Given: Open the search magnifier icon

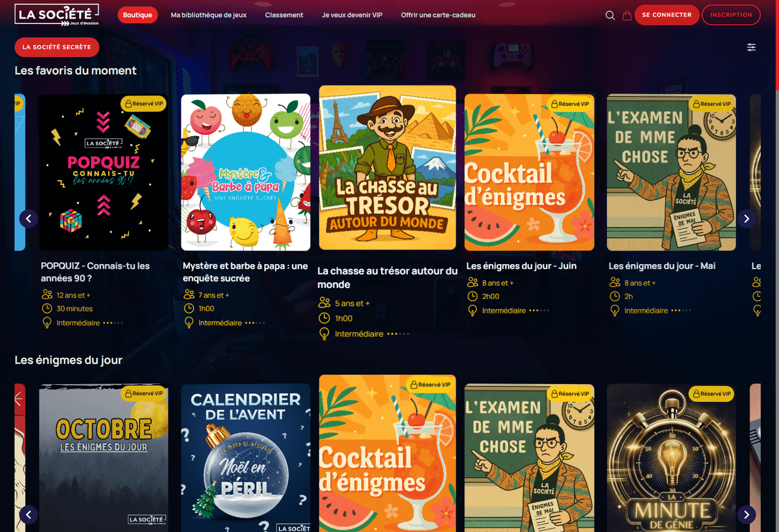Looking at the screenshot, I should 610,16.
